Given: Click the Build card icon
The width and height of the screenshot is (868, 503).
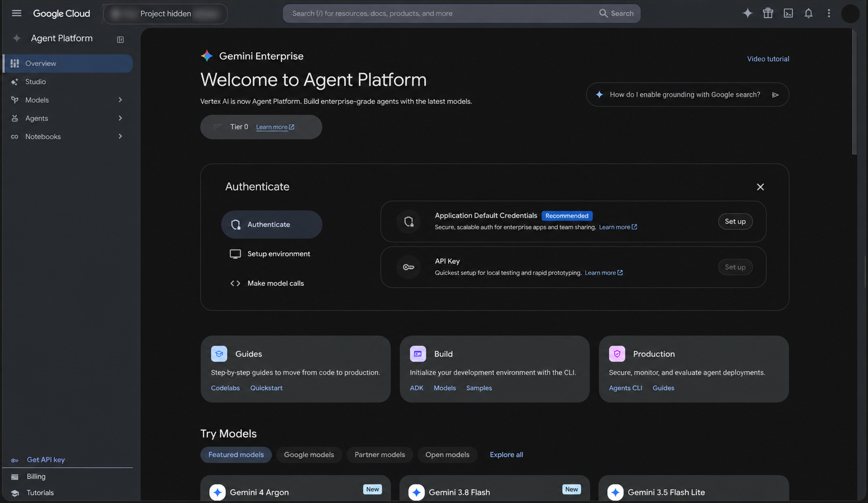Looking at the screenshot, I should [x=417, y=353].
